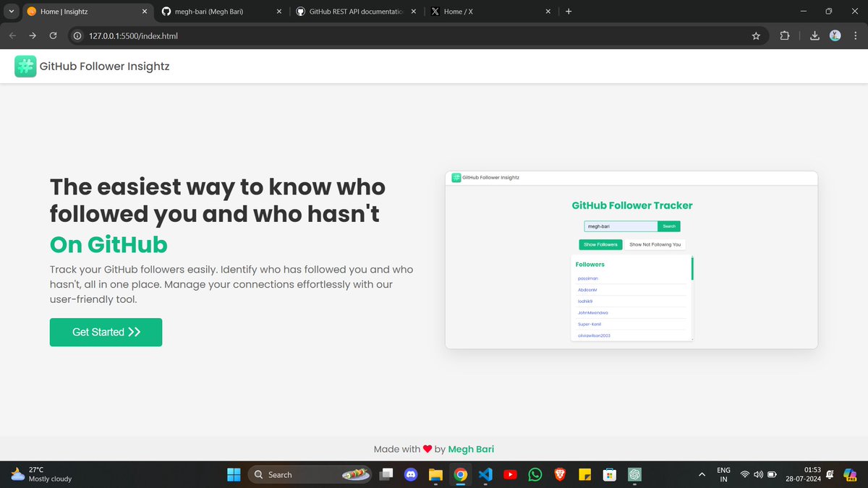This screenshot has width=868, height=488.
Task: Open a new browser tab
Action: pyautogui.click(x=569, y=12)
